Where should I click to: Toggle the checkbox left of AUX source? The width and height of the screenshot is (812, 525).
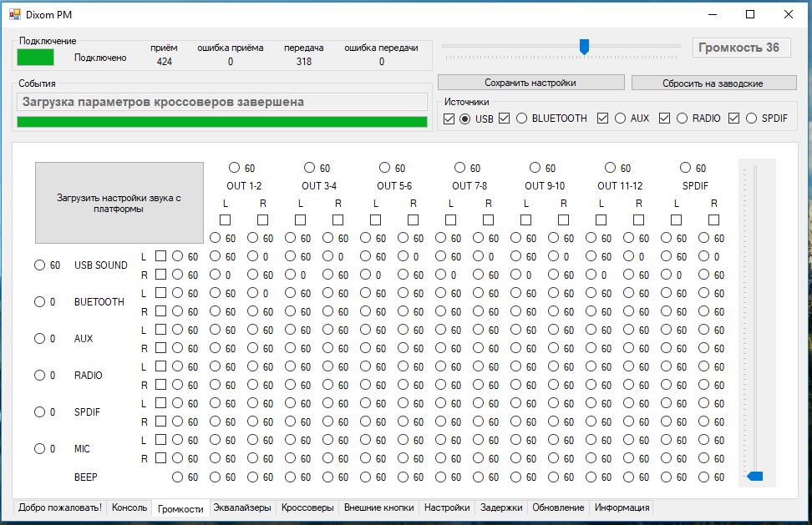tap(603, 119)
